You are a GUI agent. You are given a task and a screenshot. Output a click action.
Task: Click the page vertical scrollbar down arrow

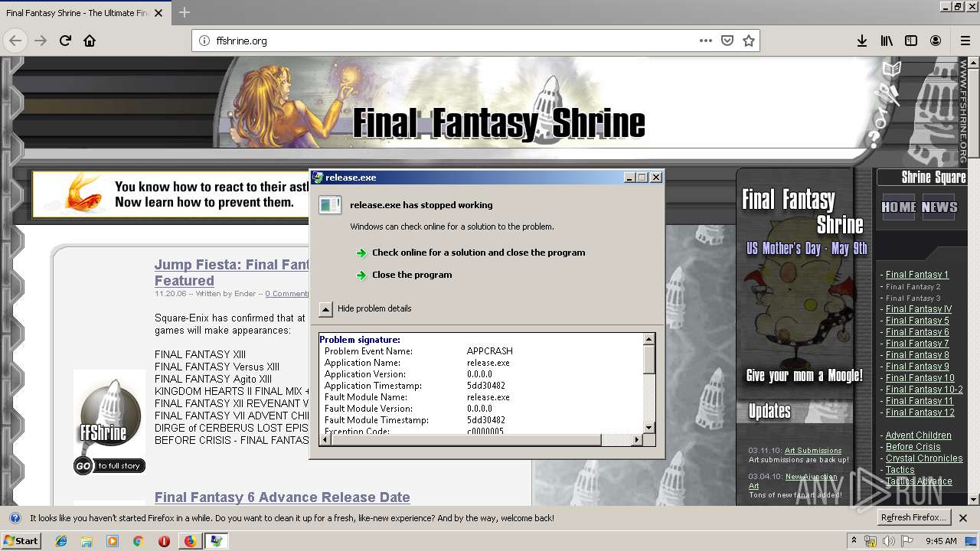974,499
